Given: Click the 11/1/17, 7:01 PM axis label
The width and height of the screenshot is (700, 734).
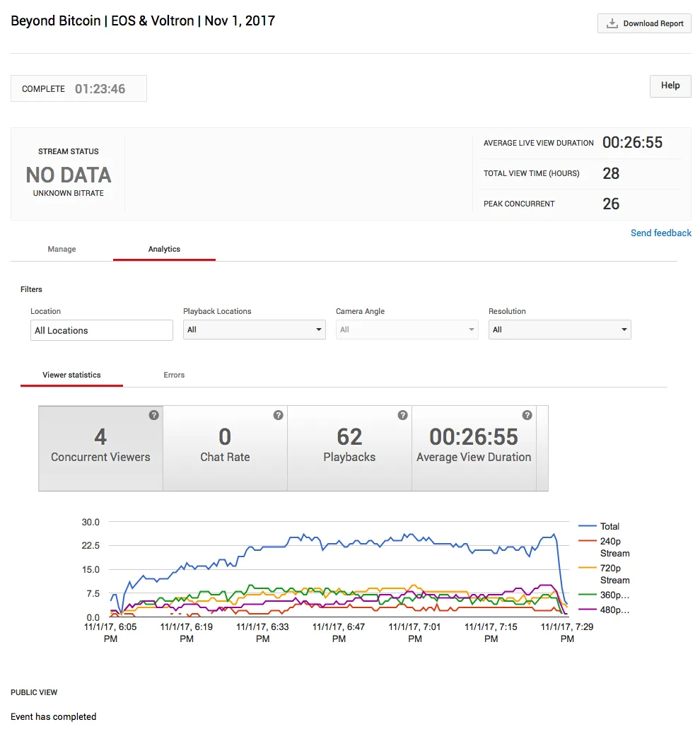Looking at the screenshot, I should [x=415, y=632].
